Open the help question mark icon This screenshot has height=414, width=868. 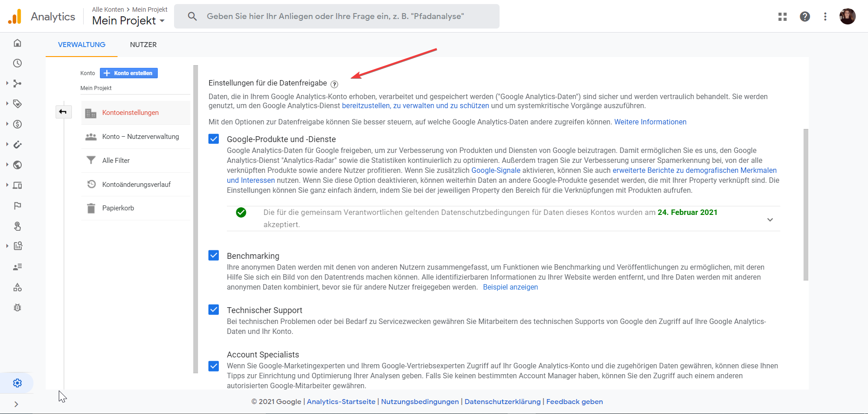(x=805, y=16)
